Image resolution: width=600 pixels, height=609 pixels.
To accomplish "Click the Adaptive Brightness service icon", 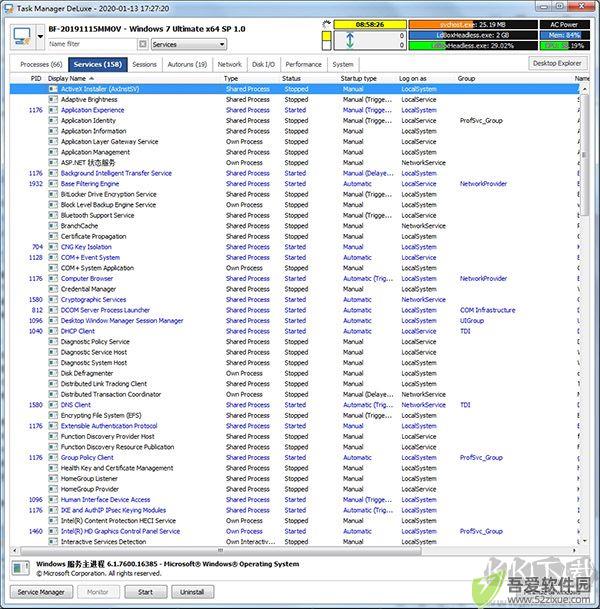I will coord(53,99).
